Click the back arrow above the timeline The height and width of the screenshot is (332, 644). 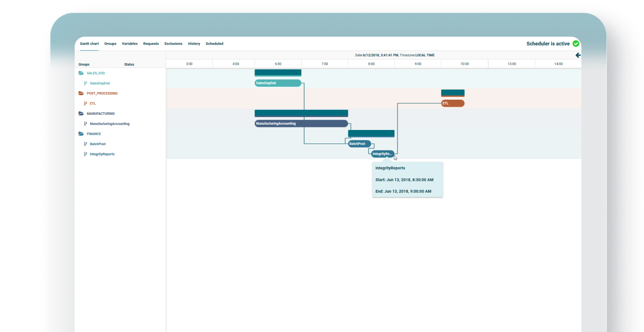pyautogui.click(x=578, y=55)
